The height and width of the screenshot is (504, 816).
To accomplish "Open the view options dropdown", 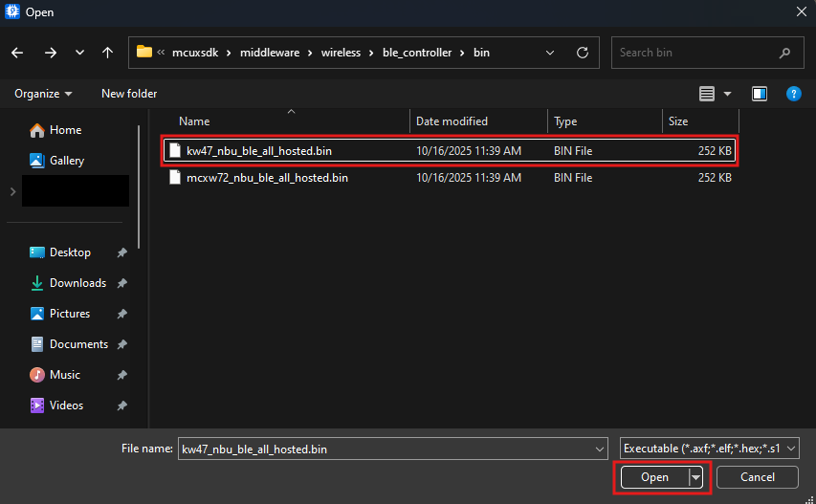I will (x=727, y=94).
